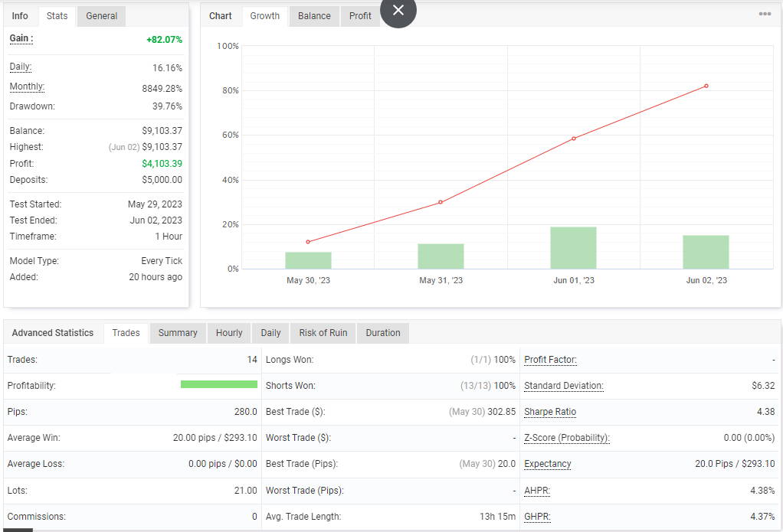Select the Profit chart tab
The width and height of the screenshot is (783, 532).
pos(360,16)
